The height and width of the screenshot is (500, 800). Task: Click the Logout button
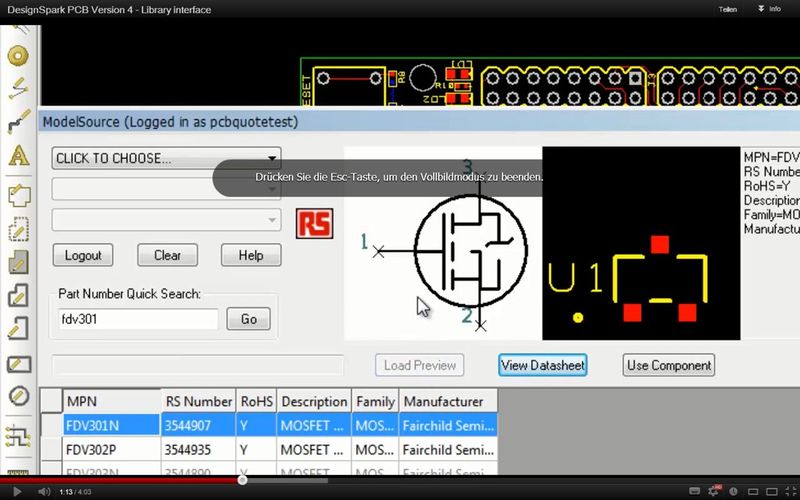tap(83, 255)
